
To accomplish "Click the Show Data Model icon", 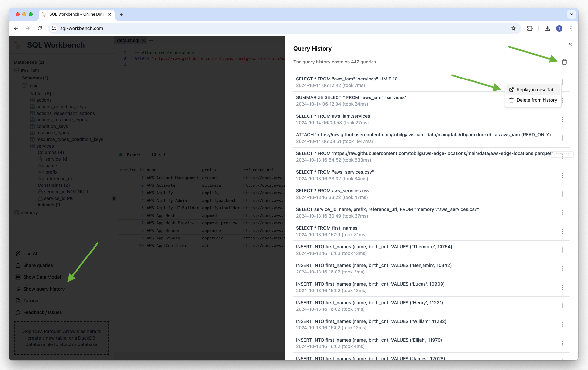I will [x=18, y=277].
